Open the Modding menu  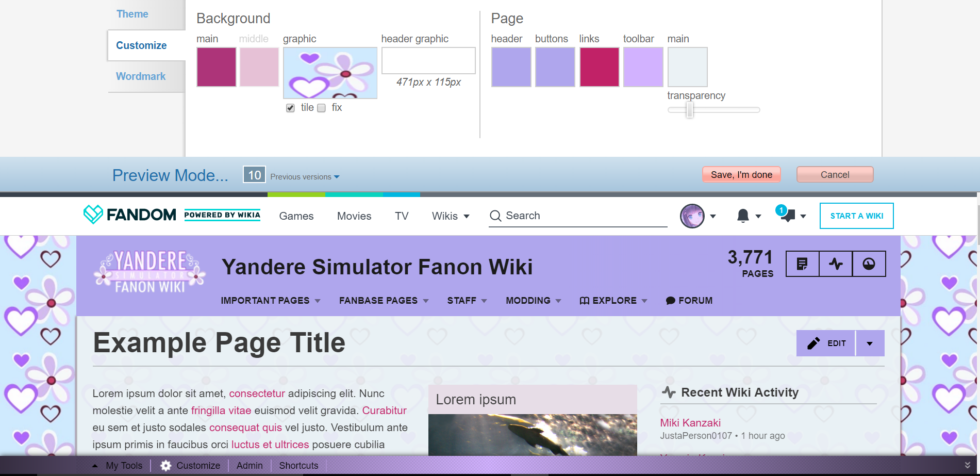click(x=533, y=301)
